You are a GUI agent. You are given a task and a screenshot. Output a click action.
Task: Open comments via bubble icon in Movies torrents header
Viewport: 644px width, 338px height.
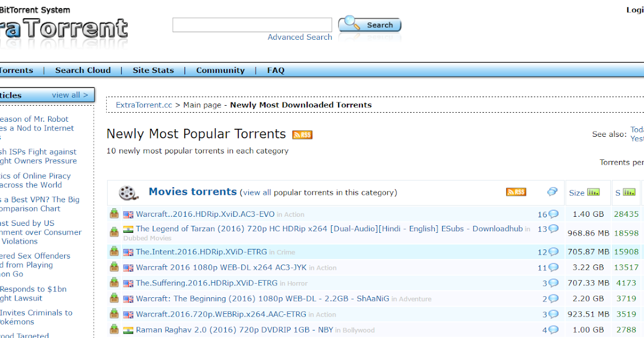pyautogui.click(x=552, y=191)
